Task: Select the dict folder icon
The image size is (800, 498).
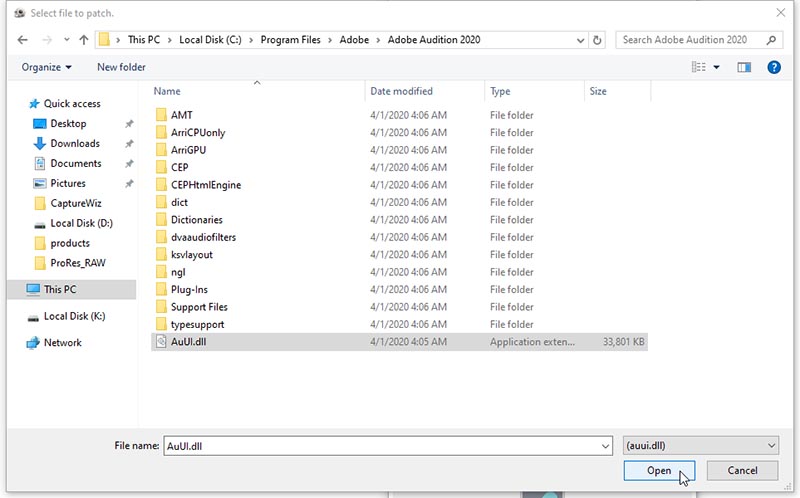Action: coord(161,202)
